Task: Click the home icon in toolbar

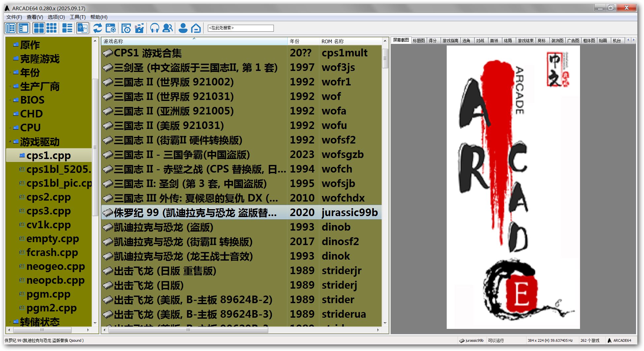Action: [x=196, y=28]
